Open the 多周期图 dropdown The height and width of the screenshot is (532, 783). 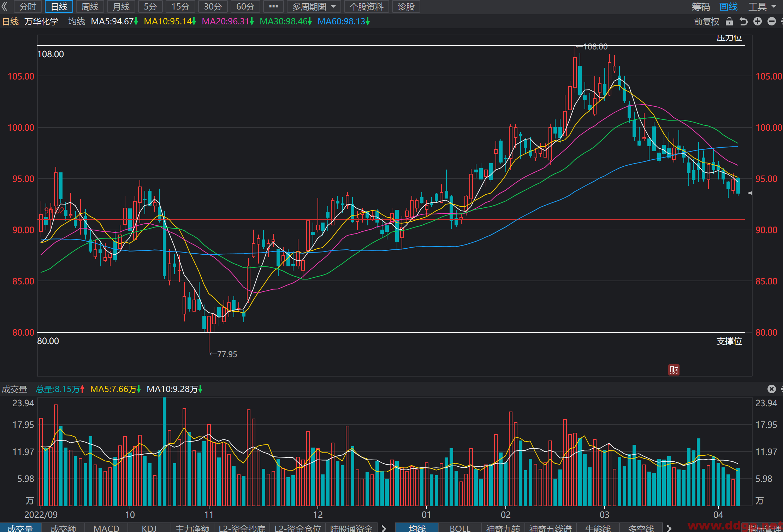314,6
